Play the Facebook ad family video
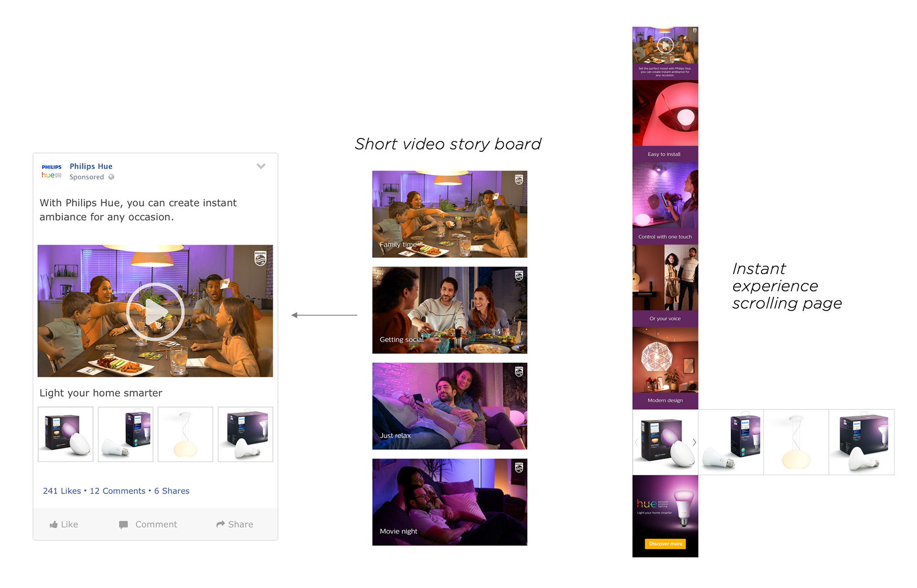 coord(155,311)
